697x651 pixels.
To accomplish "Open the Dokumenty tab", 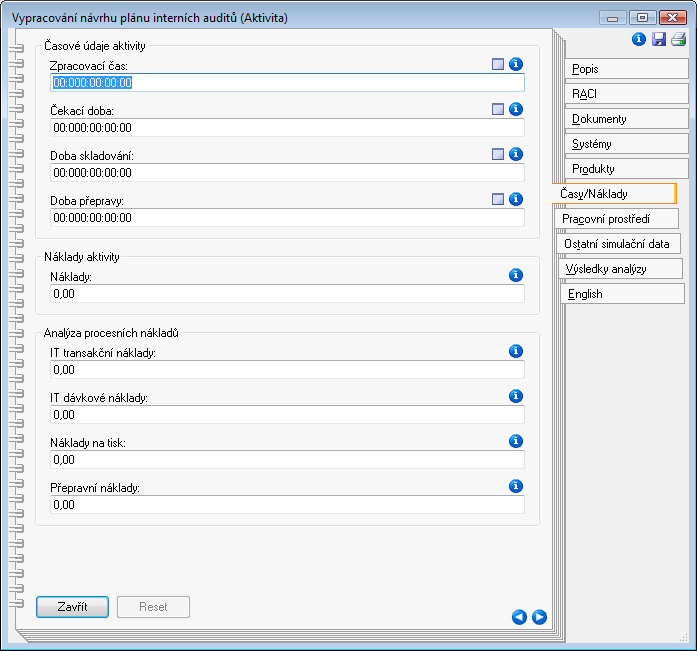I will pos(626,119).
